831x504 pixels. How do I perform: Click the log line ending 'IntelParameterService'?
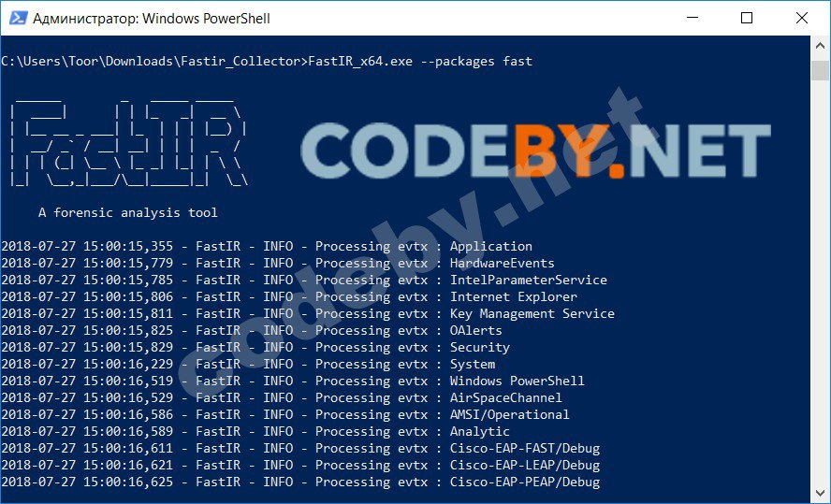304,281
